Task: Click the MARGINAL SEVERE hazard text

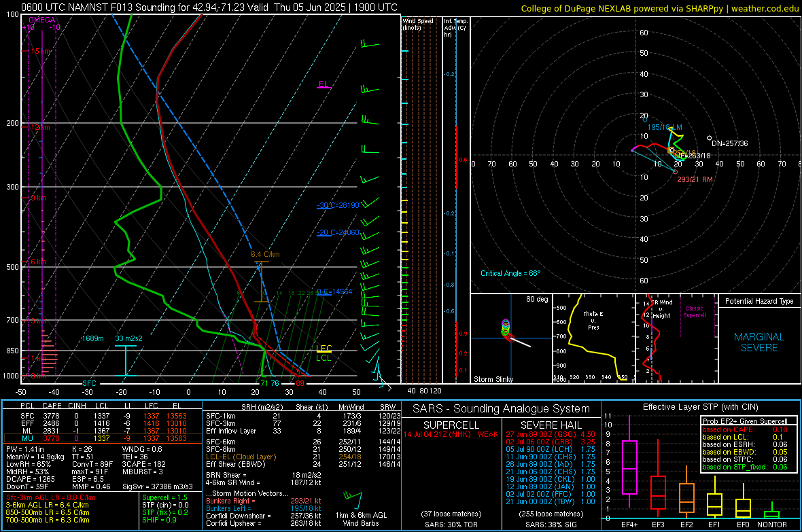Action: pyautogui.click(x=759, y=342)
